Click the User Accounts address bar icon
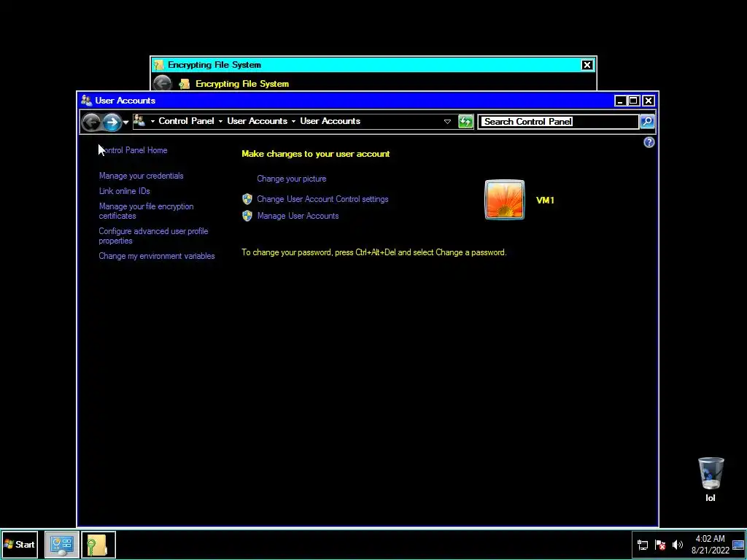Image resolution: width=747 pixels, height=560 pixels. pyautogui.click(x=139, y=120)
